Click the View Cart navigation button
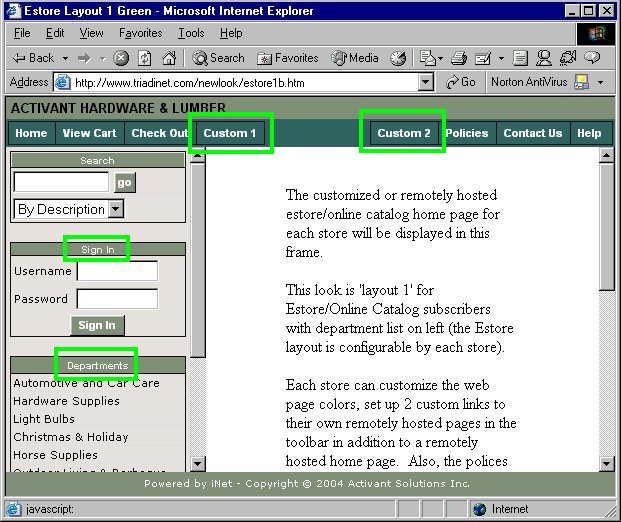The width and height of the screenshot is (621, 522). pyautogui.click(x=89, y=133)
